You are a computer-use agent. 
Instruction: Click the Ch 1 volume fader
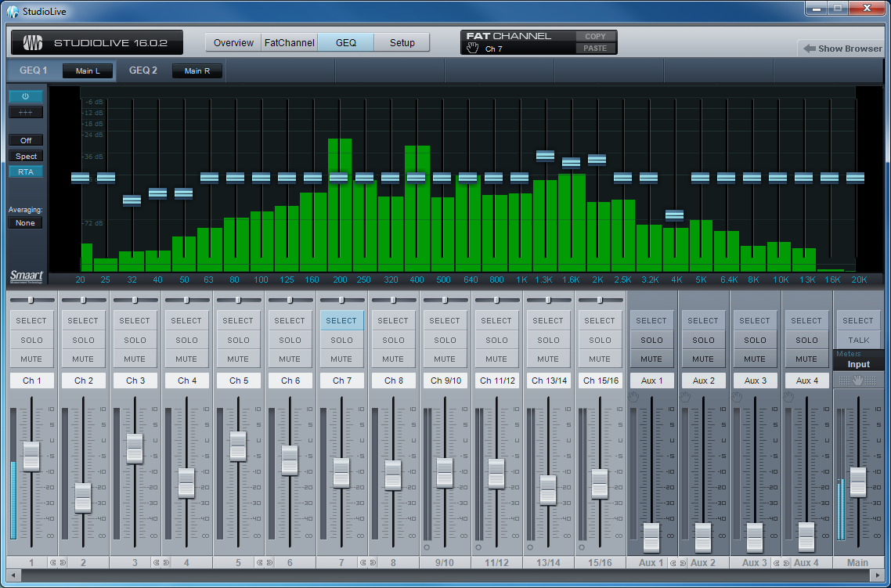pos(31,456)
